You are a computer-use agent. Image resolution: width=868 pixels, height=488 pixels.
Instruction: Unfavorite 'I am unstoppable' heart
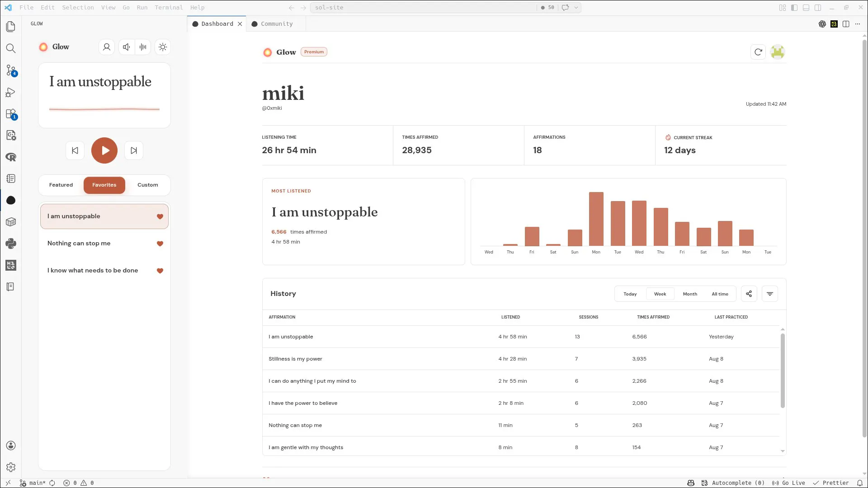(x=160, y=216)
